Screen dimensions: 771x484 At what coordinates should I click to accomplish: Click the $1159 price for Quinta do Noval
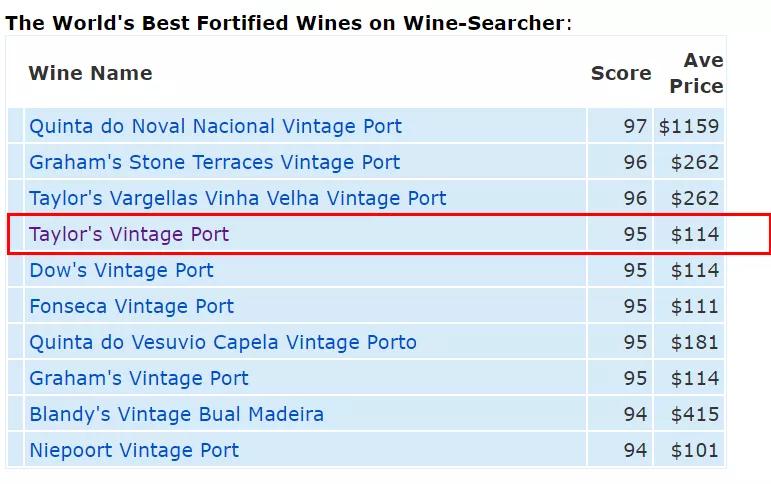689,127
